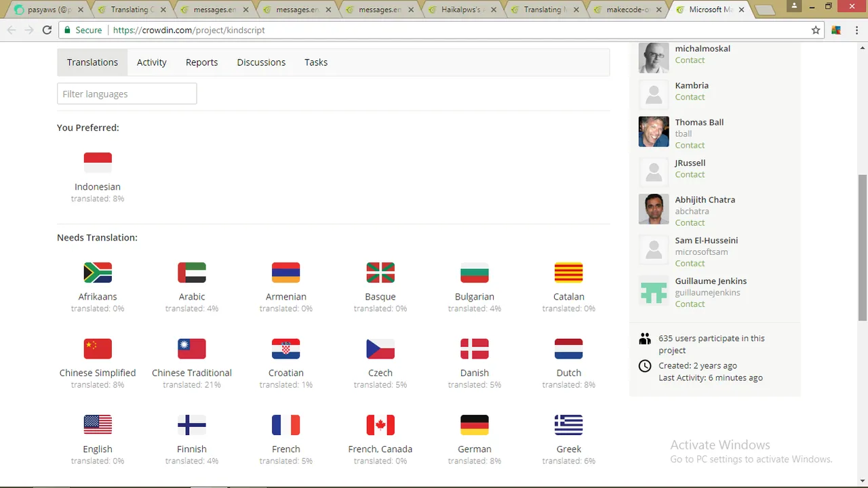Viewport: 868px width, 488px height.
Task: Switch to the Activity tab
Action: pos(152,62)
